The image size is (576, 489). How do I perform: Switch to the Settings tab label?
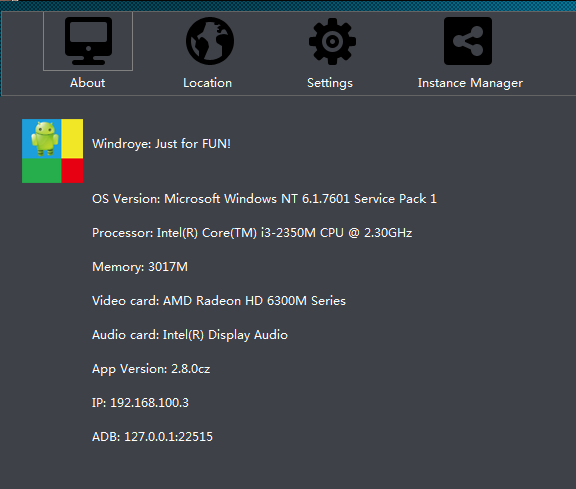point(330,83)
